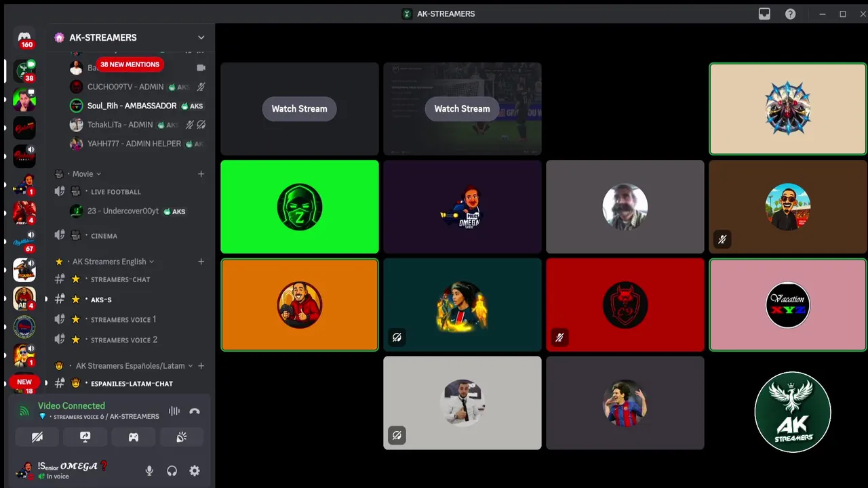Collapse the AK Streamers English category
Image resolution: width=868 pixels, height=488 pixels.
(113, 262)
